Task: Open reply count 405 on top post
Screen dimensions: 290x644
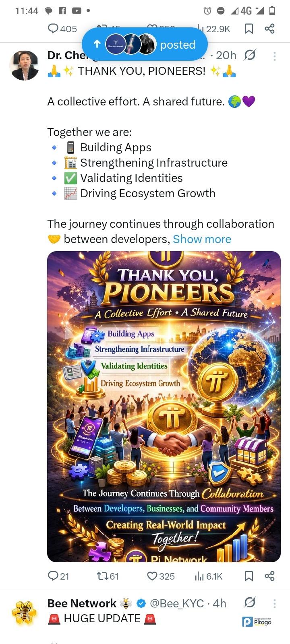Action: coord(62,29)
